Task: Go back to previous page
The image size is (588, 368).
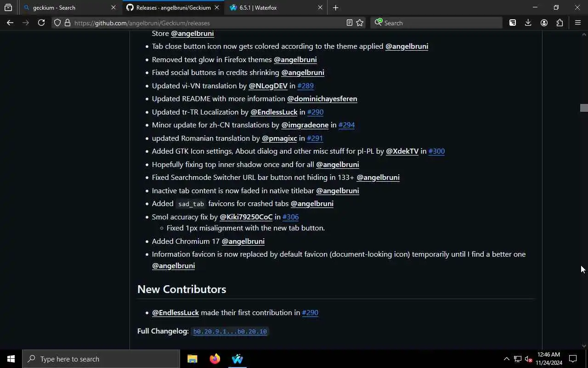Action: 10,23
